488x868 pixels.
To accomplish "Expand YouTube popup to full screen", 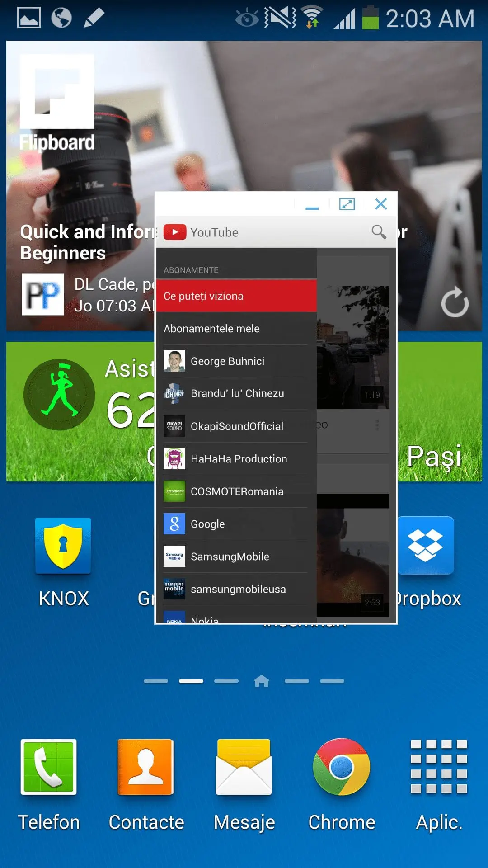I will (347, 204).
